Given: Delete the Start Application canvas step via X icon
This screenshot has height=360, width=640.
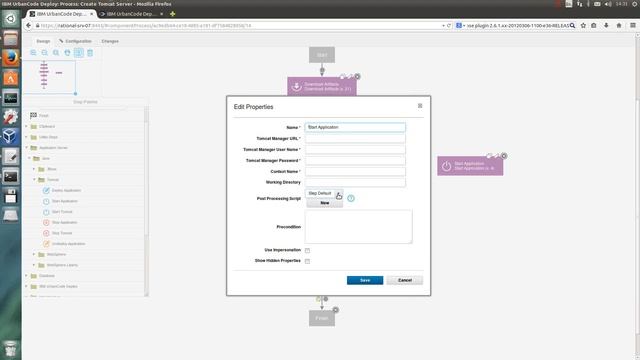Looking at the screenshot, I should point(504,156).
